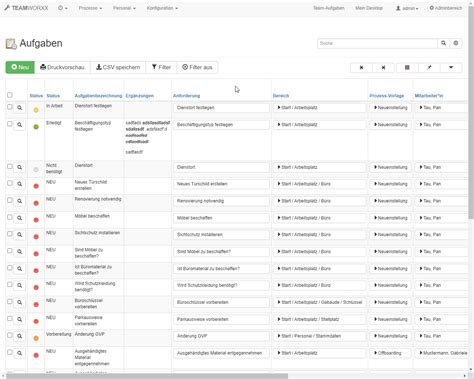Open details magnifier for Ausgehändigtes Material row

point(20,353)
